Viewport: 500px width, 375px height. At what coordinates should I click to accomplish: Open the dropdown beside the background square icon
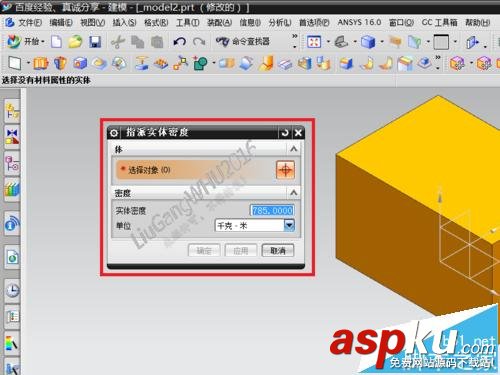(x=456, y=42)
